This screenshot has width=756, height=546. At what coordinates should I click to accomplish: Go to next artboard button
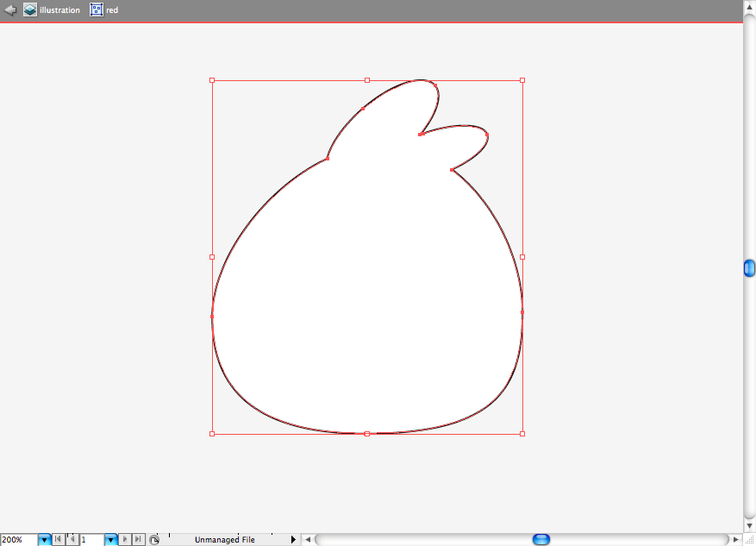click(125, 539)
